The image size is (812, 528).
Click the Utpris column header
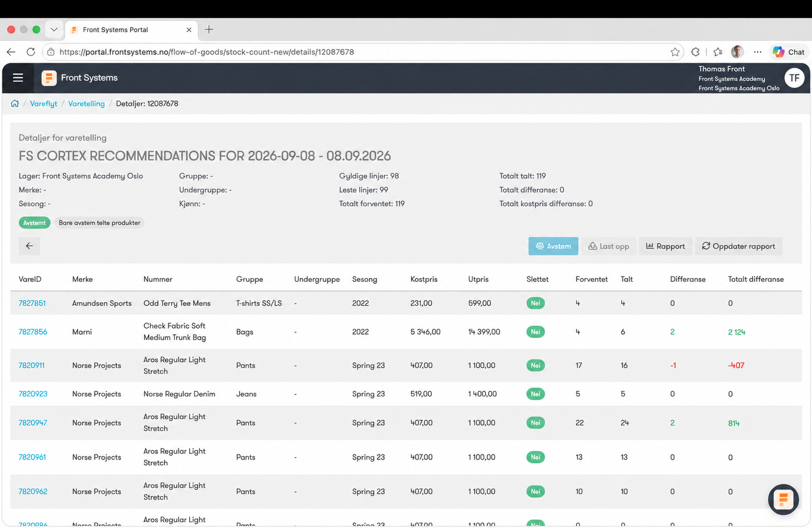point(478,279)
